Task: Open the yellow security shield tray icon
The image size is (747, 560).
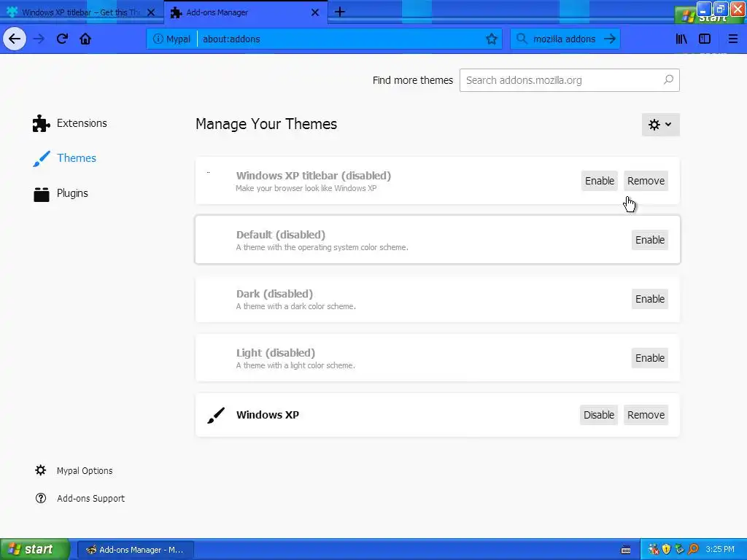Action: (x=667, y=550)
